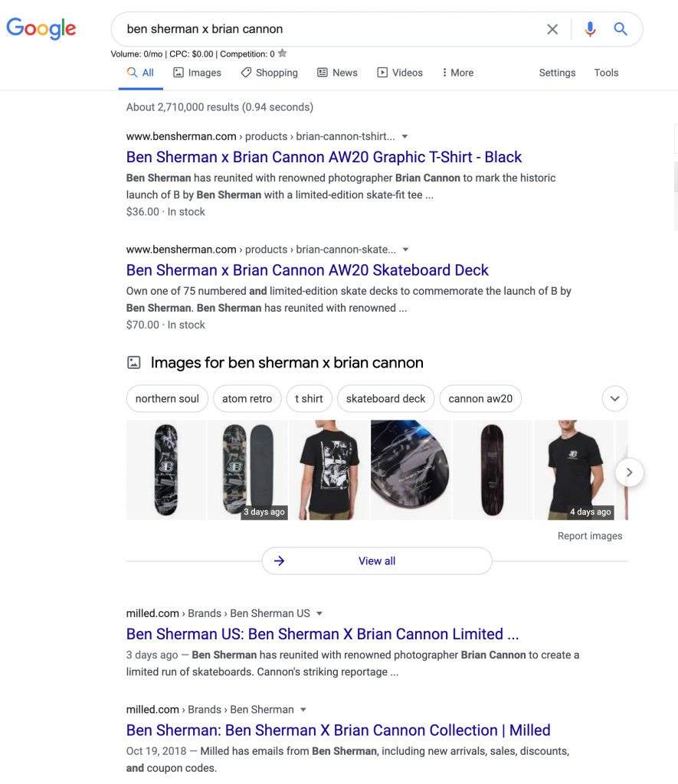The image size is (678, 784).
Task: Start voice search with microphone icon
Action: click(x=590, y=29)
